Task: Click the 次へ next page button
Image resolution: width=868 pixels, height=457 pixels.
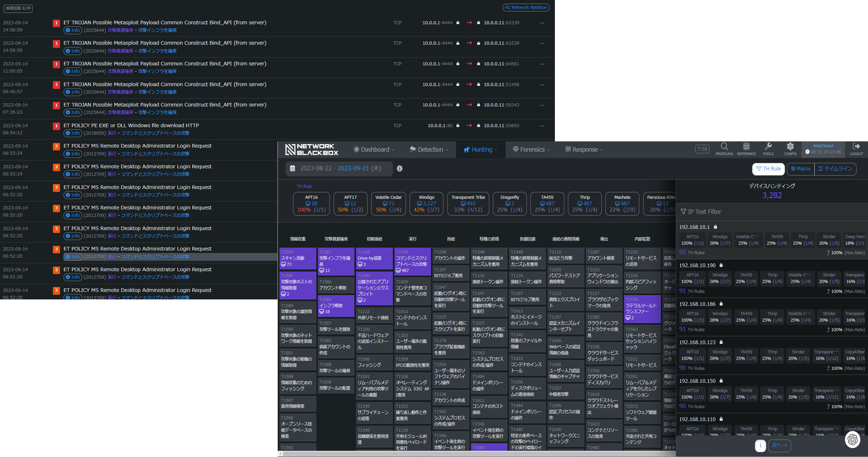Action: (780, 445)
